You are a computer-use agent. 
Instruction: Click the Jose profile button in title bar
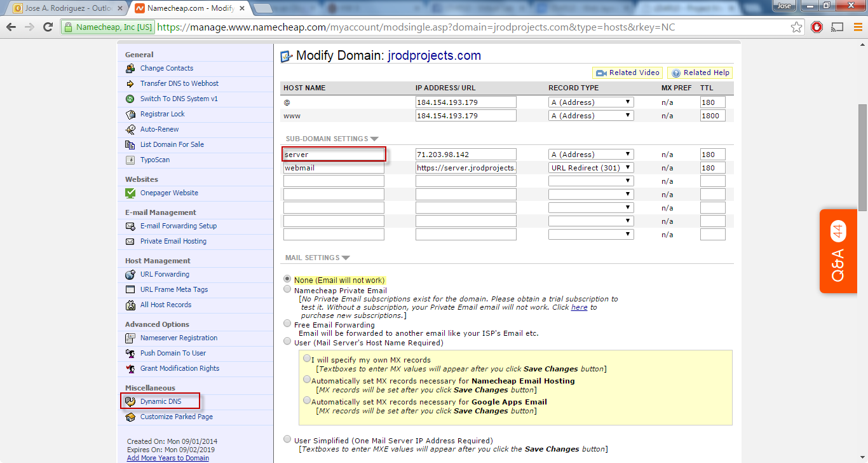pos(783,5)
